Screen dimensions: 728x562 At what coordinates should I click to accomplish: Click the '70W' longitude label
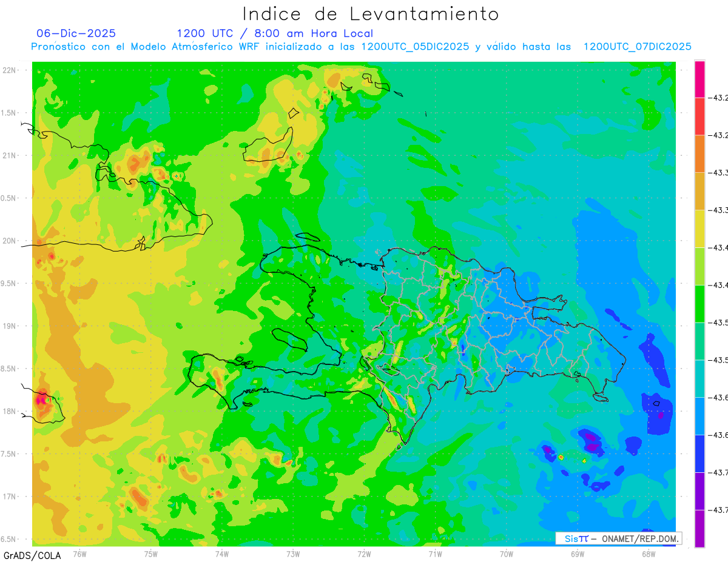point(507,554)
